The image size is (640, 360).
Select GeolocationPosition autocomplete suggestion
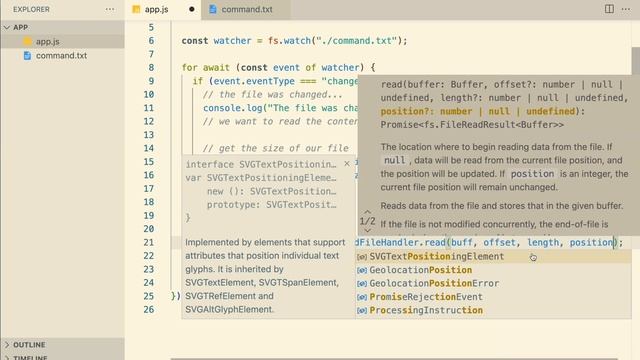[493, 270]
